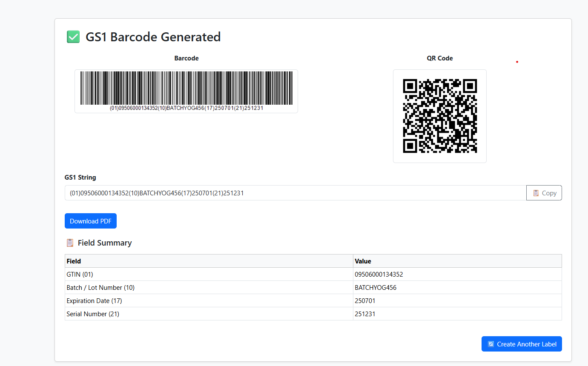Screen dimensions: 588x366
Task: Click the 'Field Summary' heading text
Action: (x=105, y=243)
